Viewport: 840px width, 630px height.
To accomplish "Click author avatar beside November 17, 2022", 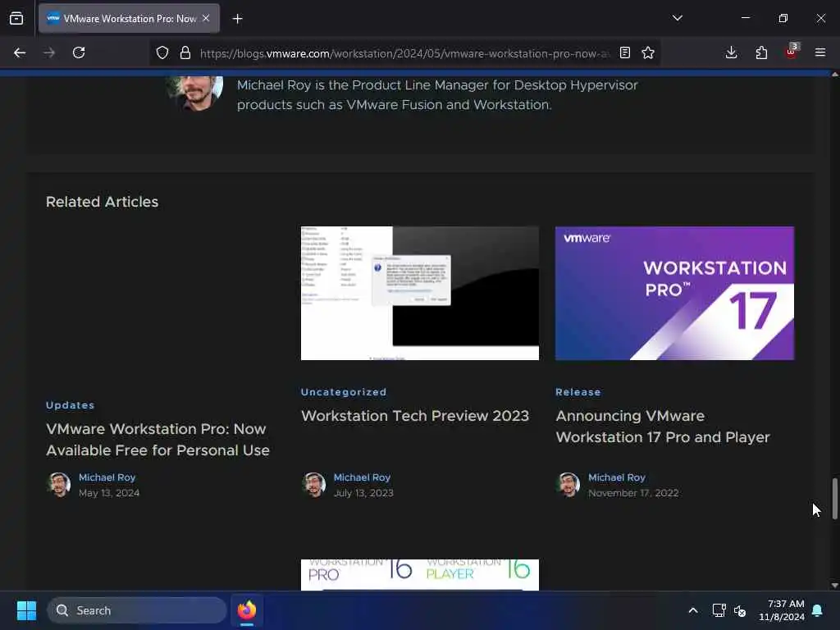I will coord(568,485).
